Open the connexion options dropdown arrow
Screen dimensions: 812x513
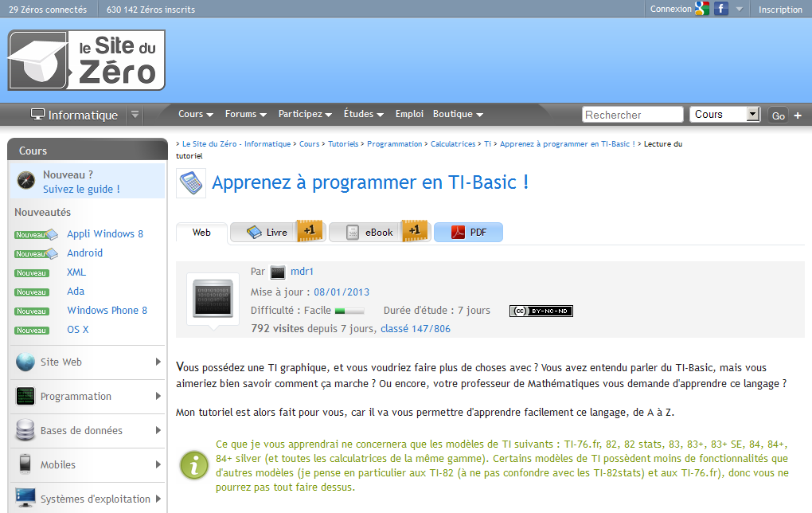740,9
